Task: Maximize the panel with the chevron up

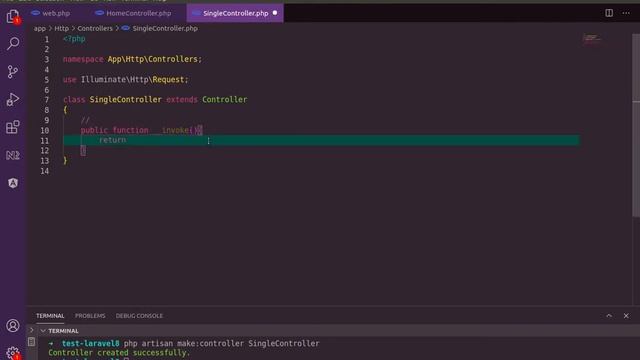Action: (609, 316)
